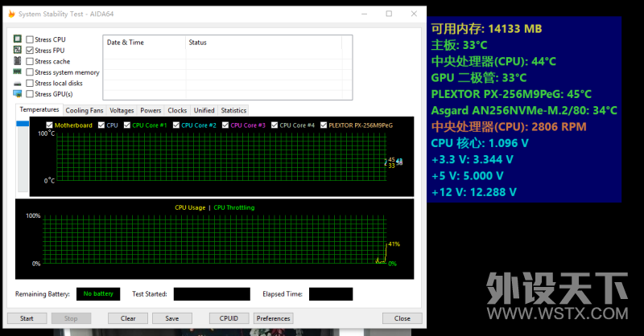This screenshot has width=644, height=336.
Task: Click the Status column header
Action: coord(264,43)
